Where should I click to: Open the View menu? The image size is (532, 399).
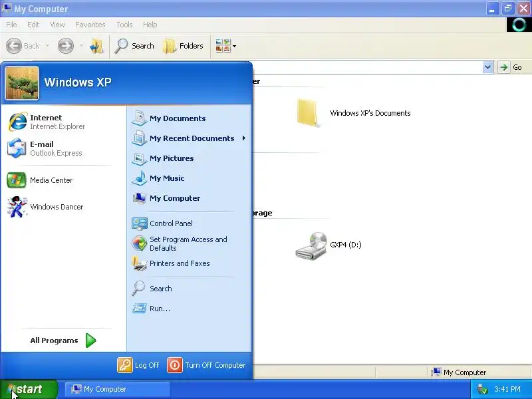(57, 25)
